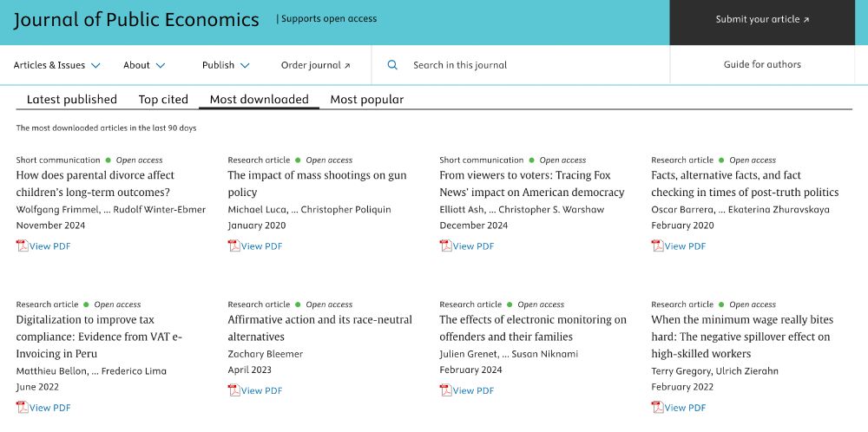Image resolution: width=868 pixels, height=432 pixels.
Task: Click PDF icon for mass shootings article
Action: coord(234,245)
